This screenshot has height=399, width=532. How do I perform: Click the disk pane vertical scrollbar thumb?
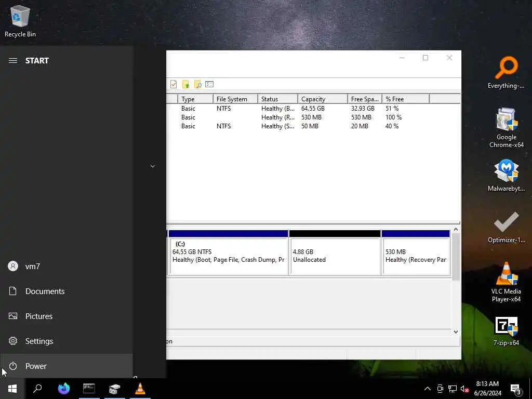pos(456,257)
